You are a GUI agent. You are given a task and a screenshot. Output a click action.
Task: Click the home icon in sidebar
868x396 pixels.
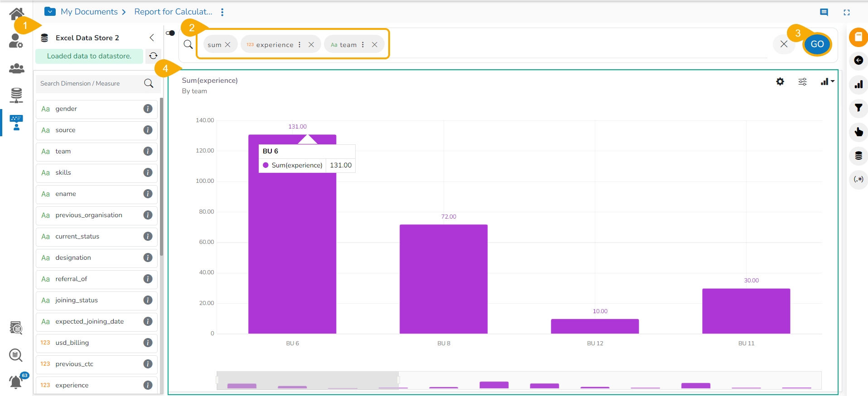coord(16,14)
